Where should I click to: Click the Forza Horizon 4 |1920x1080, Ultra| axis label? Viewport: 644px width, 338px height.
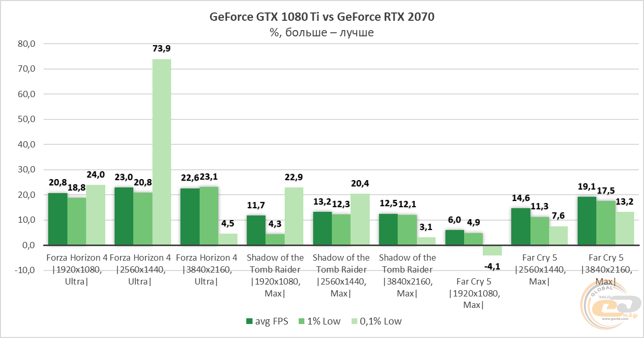[77, 269]
